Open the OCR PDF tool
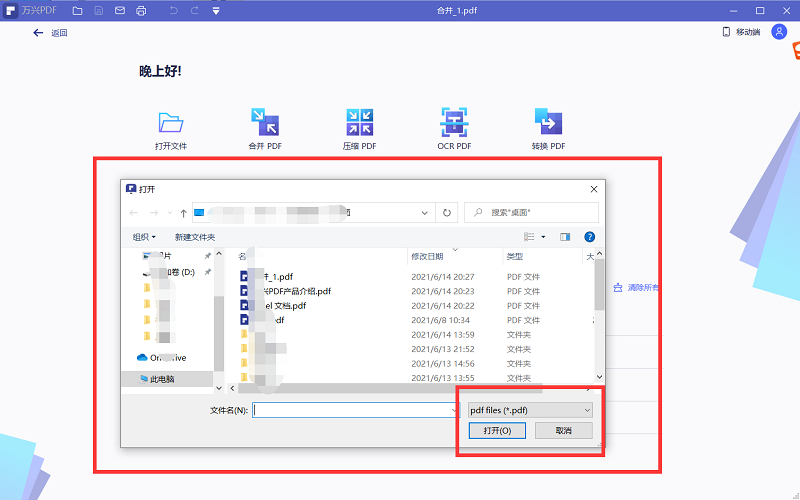800x500 pixels. pyautogui.click(x=454, y=123)
